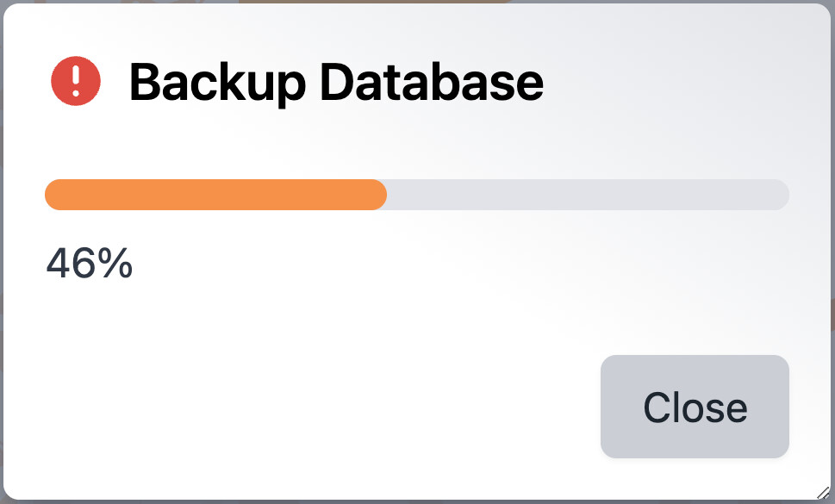The width and height of the screenshot is (835, 504).
Task: Click the "Backup Database" dialog title
Action: click(336, 83)
